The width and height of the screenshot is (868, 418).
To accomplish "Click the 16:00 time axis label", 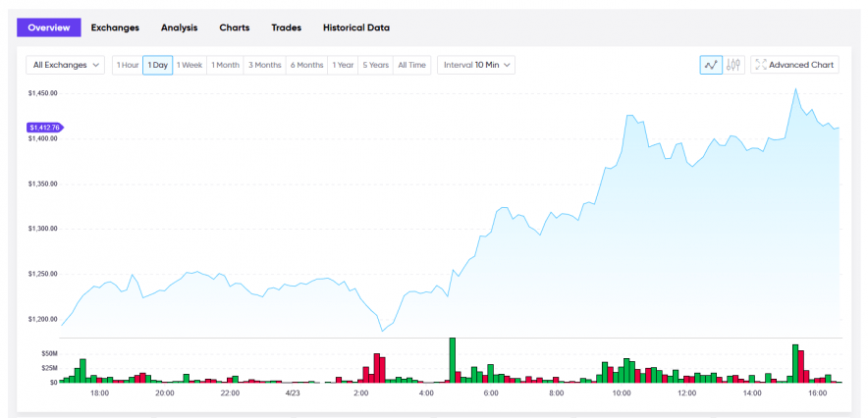I will pyautogui.click(x=818, y=393).
